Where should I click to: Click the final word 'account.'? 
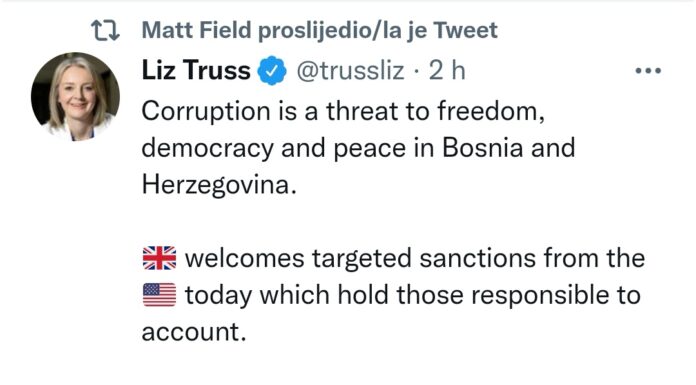pyautogui.click(x=194, y=332)
